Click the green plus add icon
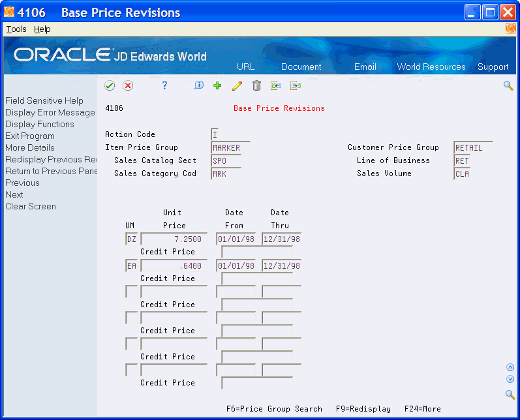This screenshot has height=420, width=520. click(x=217, y=86)
